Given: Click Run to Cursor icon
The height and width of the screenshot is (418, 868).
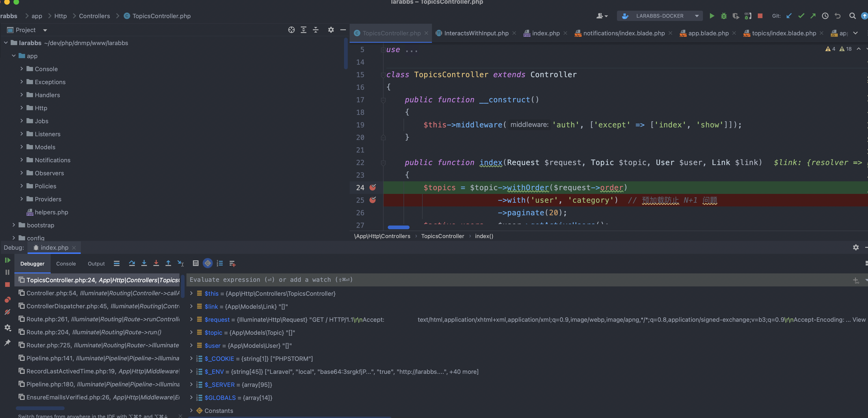Looking at the screenshot, I should (181, 263).
